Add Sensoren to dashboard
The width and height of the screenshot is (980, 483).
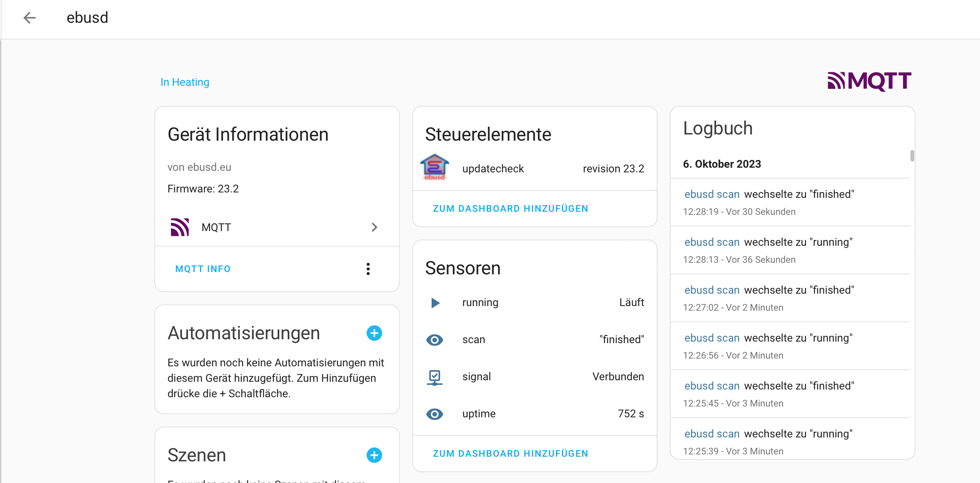[x=510, y=454]
